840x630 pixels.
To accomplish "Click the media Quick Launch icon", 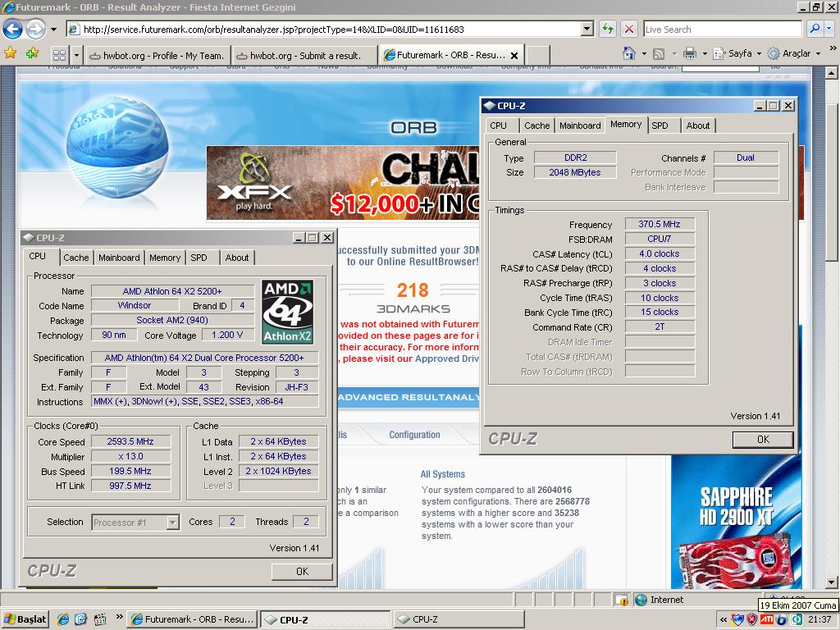I will (x=99, y=619).
